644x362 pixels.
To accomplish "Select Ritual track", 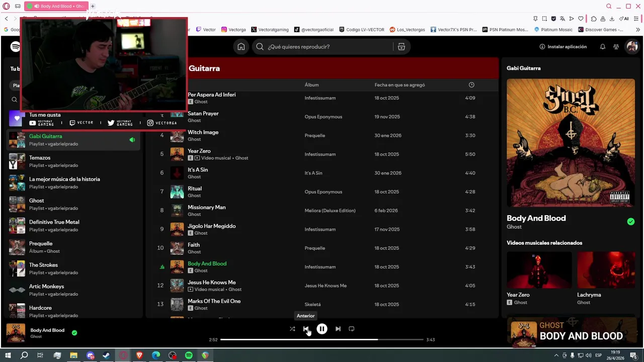I will coord(322,192).
